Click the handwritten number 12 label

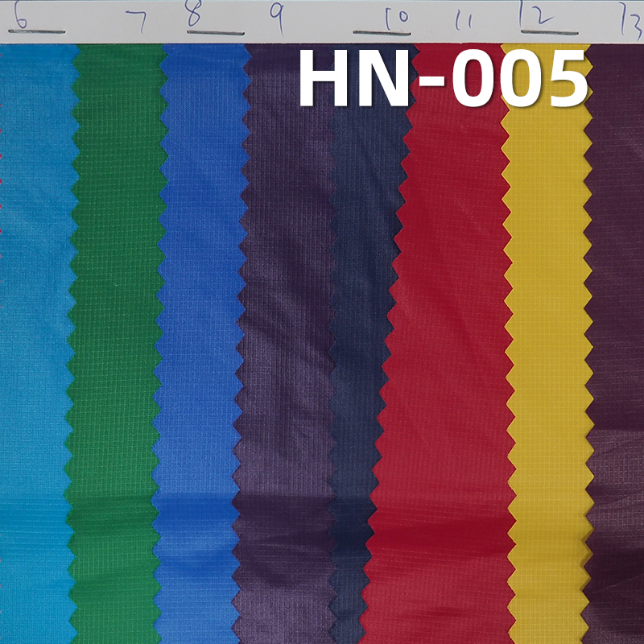point(535,12)
